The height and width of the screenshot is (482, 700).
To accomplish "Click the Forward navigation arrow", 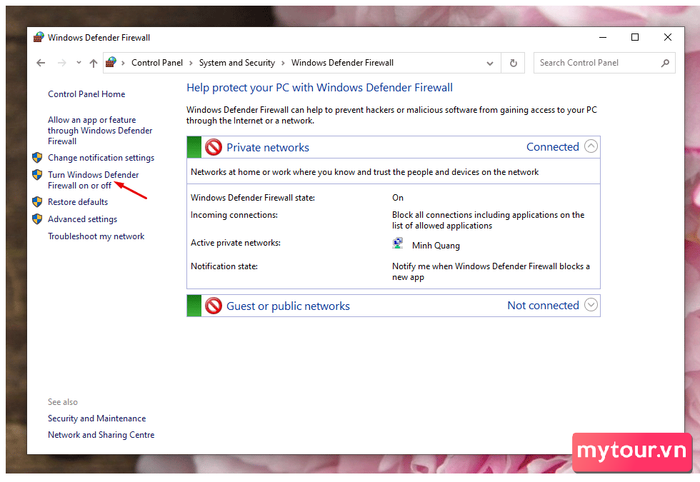I will click(x=62, y=63).
